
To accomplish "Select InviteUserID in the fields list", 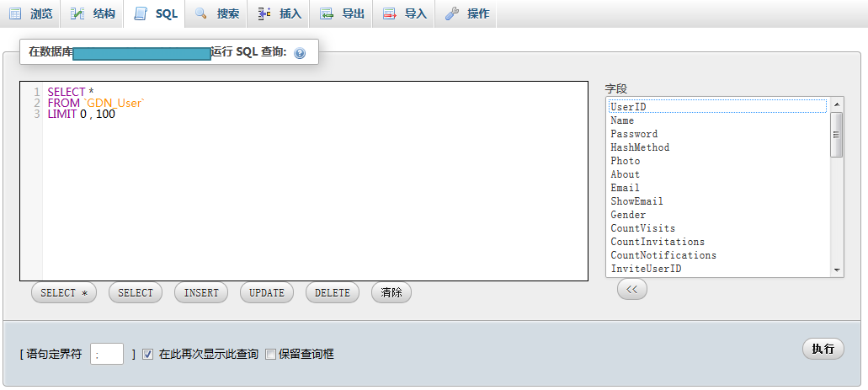I will click(718, 269).
